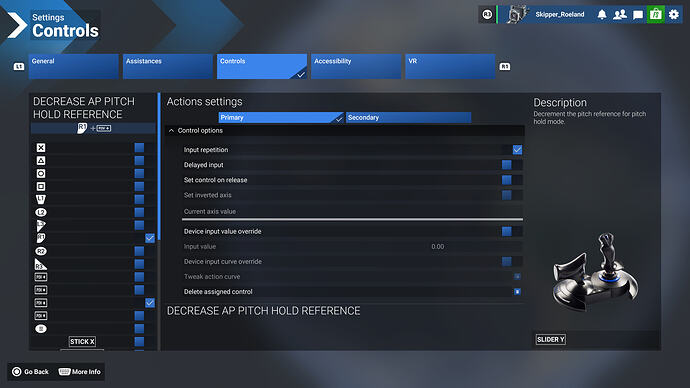Toggle Set inverted axis

point(506,195)
